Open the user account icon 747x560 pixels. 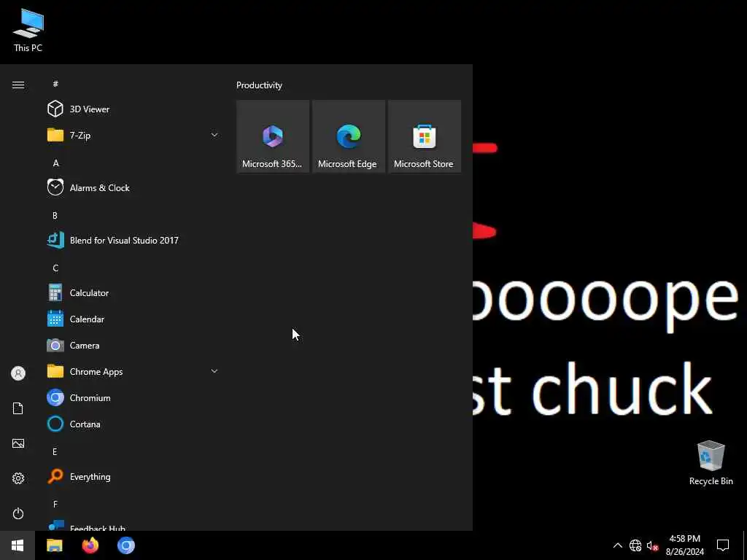click(18, 373)
